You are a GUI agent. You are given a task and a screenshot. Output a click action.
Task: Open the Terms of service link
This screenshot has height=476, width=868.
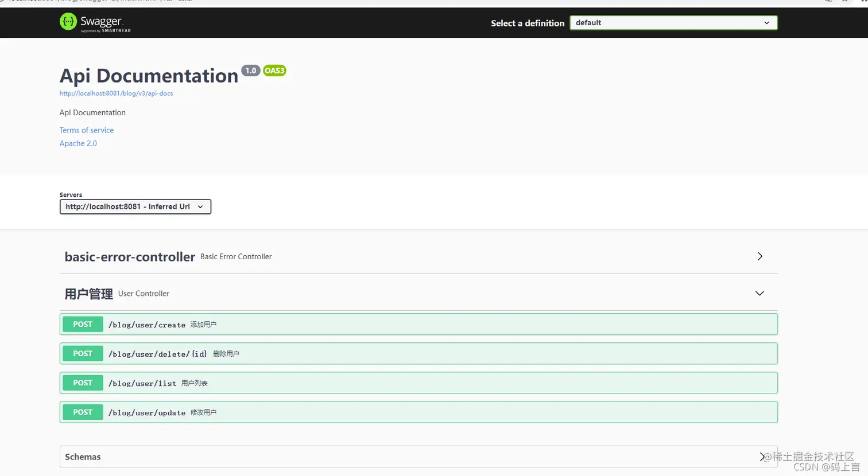coord(87,130)
